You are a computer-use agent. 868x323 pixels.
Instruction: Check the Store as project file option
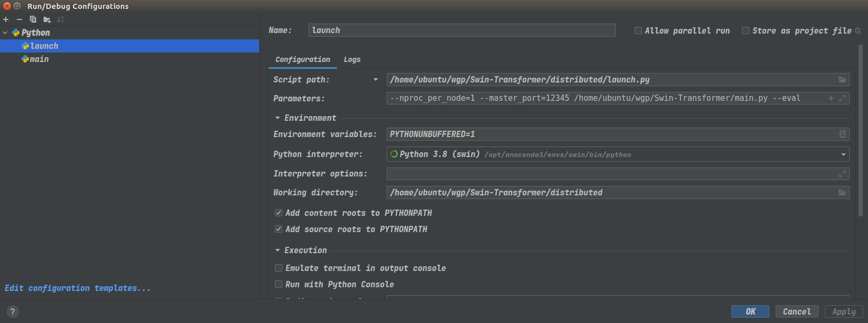tap(746, 31)
